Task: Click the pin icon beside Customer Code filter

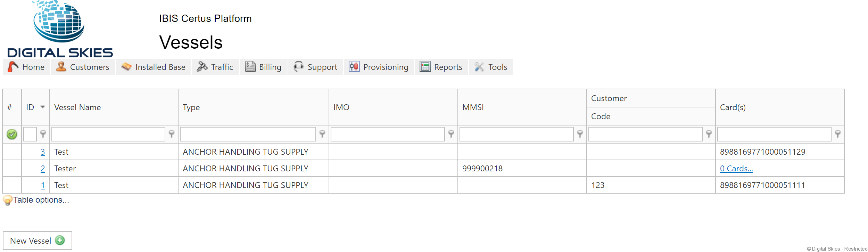Action: (x=709, y=134)
